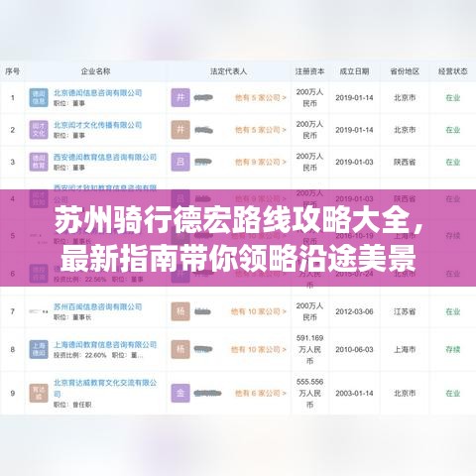The image size is (476, 476).
Task: Open 苏州百闻信息咨询有限公司 company link
Action: (x=98, y=306)
